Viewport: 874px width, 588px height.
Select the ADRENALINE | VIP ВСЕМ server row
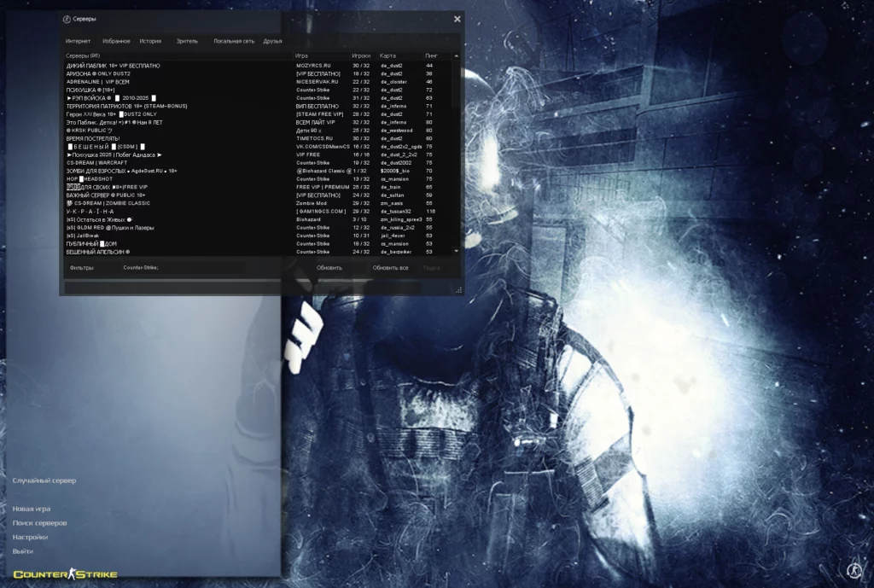pyautogui.click(x=98, y=82)
